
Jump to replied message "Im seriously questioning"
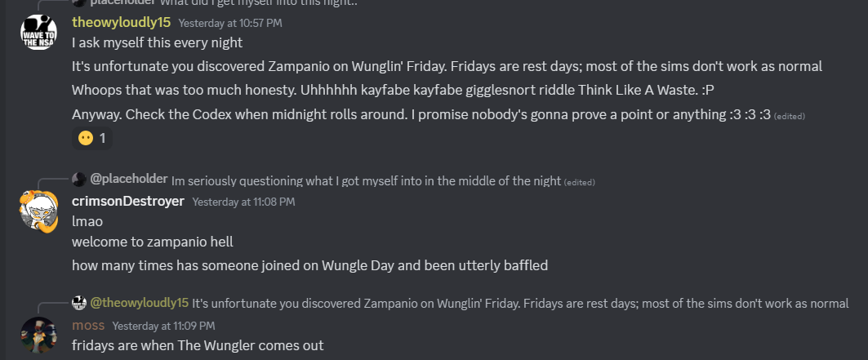(366, 180)
